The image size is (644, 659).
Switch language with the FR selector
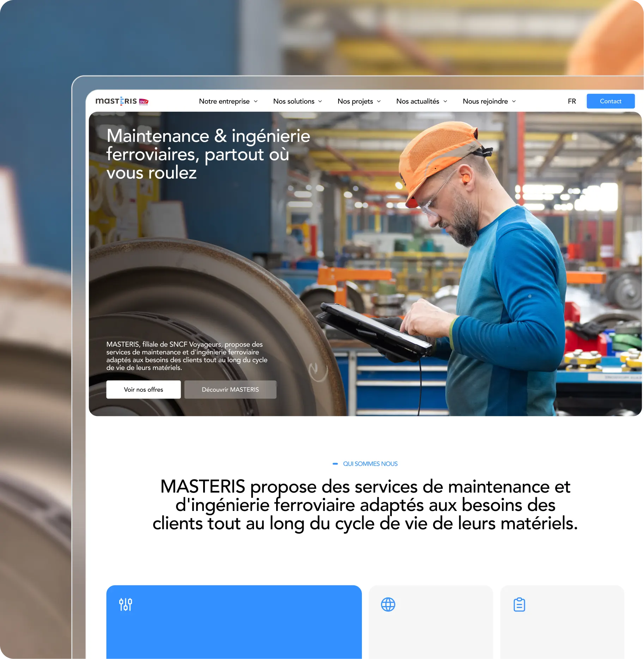point(572,101)
